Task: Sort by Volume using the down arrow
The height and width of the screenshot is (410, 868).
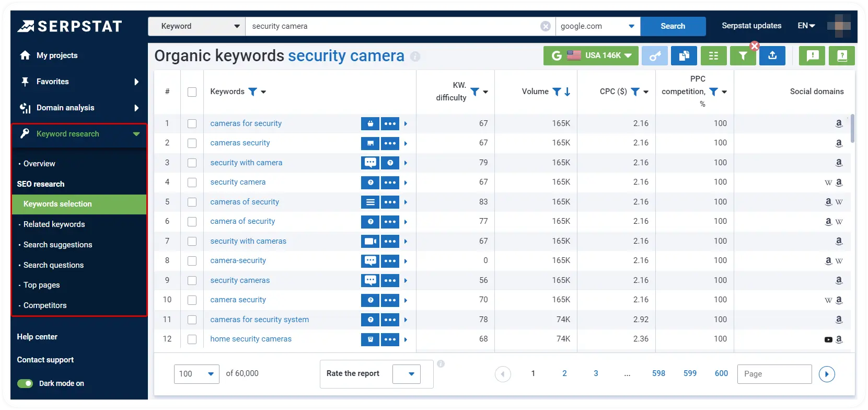Action: pyautogui.click(x=568, y=92)
